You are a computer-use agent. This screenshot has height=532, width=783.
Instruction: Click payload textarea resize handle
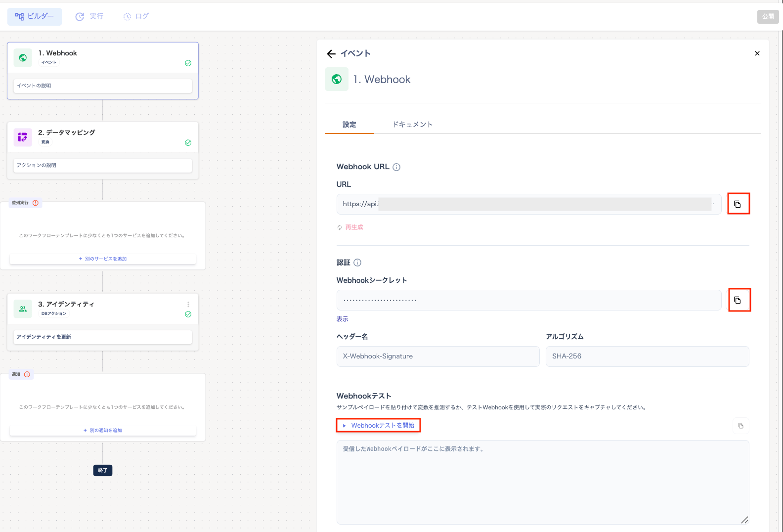coord(744,520)
